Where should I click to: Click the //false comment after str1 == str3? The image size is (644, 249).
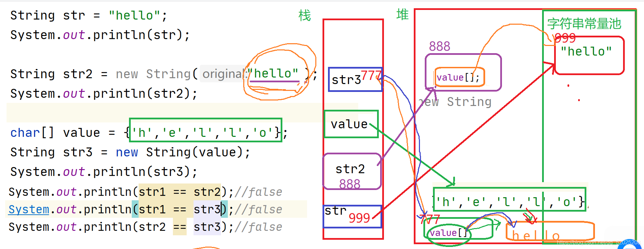258,209
